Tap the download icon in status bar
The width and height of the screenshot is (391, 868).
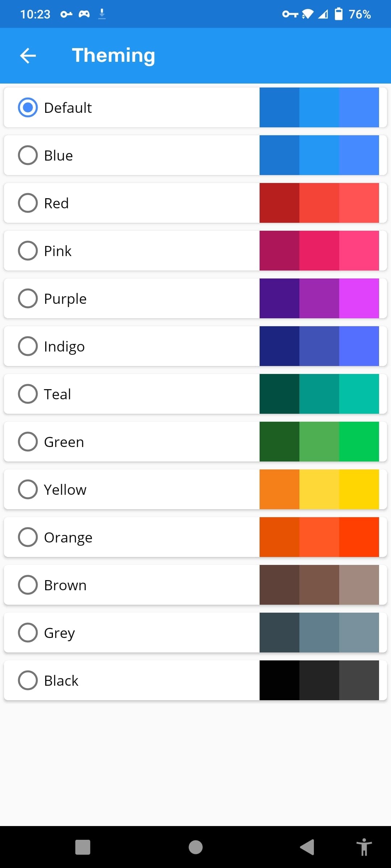[x=102, y=14]
